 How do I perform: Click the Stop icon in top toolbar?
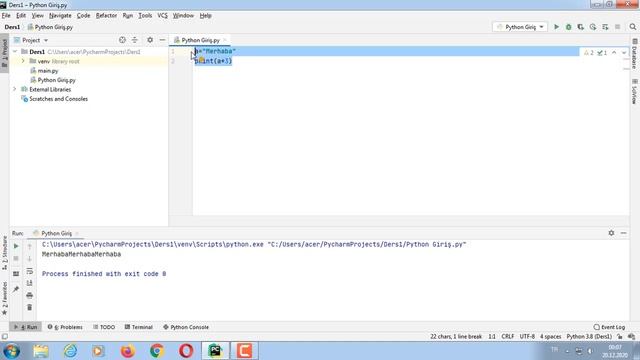(618, 27)
